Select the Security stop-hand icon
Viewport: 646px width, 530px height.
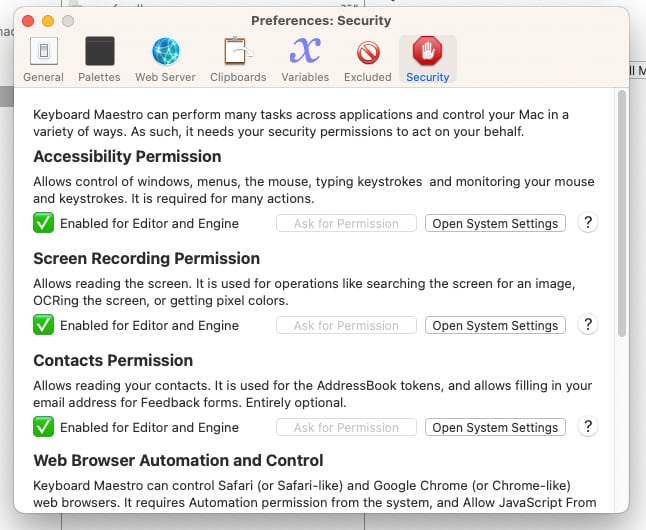(x=427, y=51)
